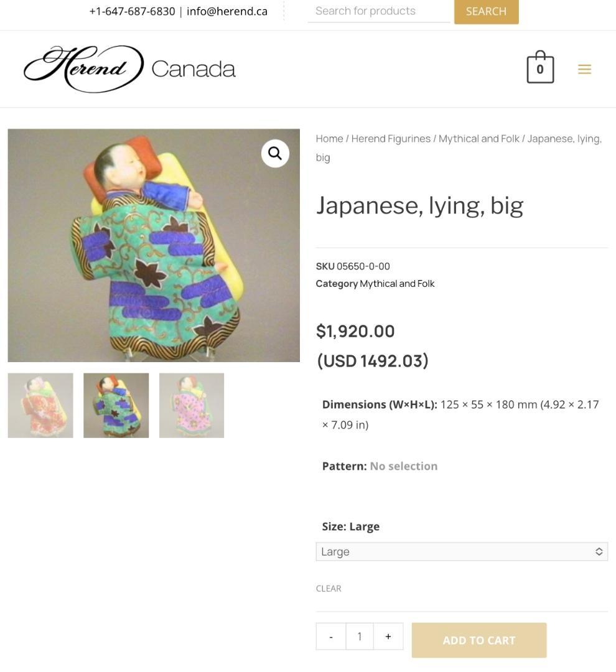Click the plus quantity button
The width and height of the screenshot is (616, 672).
tap(388, 637)
